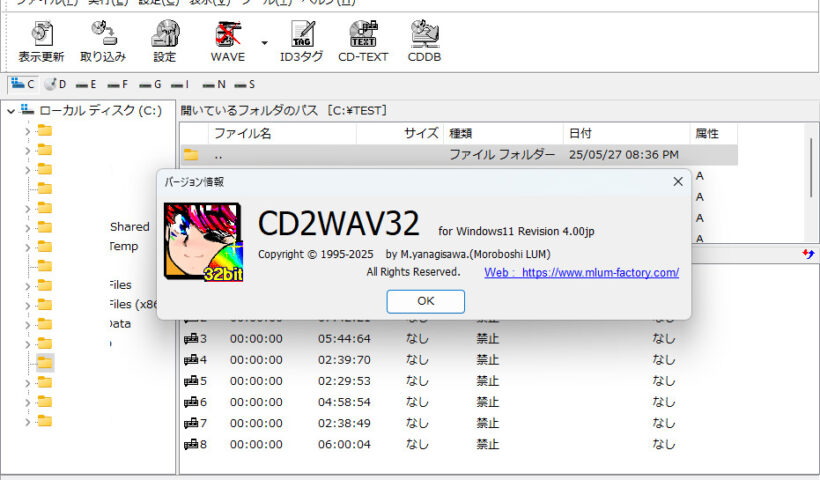Select track 8 icon in track list
Screen dimensions: 820x480
coord(191,444)
